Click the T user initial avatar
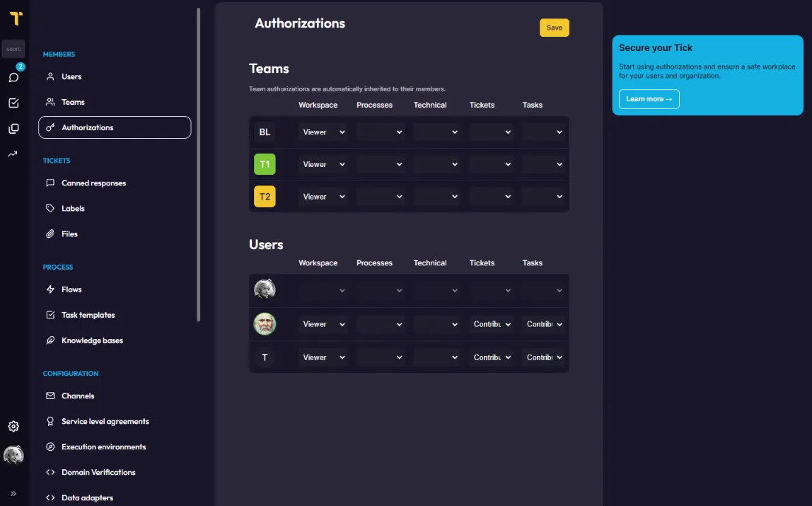Screen dimensions: 812x506 [265, 357]
